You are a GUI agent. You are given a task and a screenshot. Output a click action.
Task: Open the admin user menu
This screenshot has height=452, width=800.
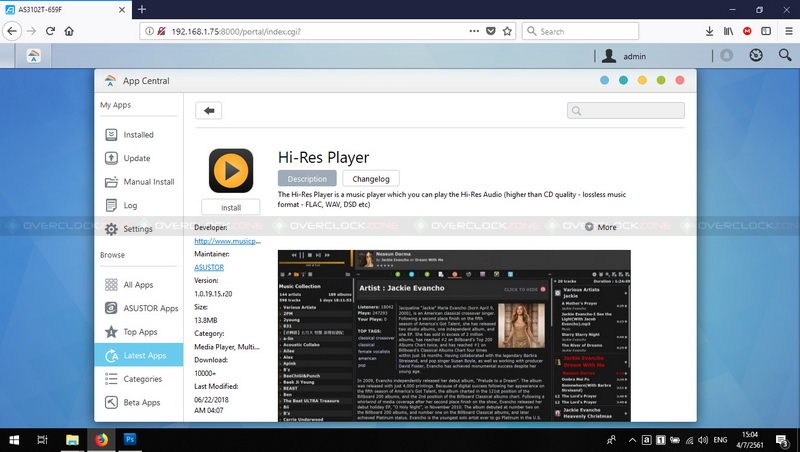coord(623,56)
